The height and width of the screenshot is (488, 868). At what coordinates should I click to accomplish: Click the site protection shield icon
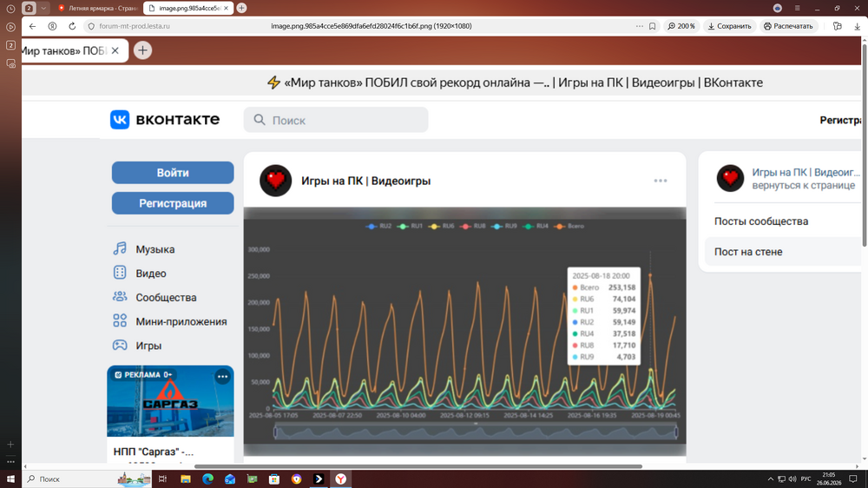pyautogui.click(x=91, y=26)
